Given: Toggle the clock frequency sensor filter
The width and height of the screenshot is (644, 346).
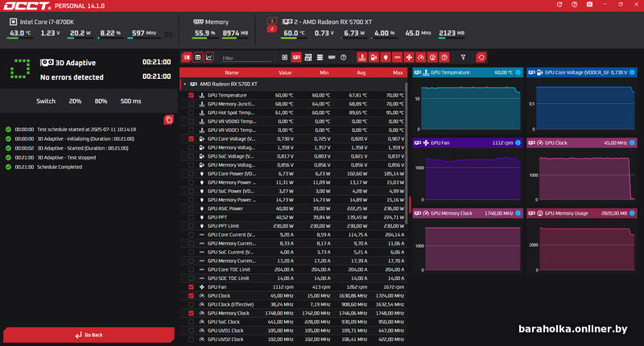Looking at the screenshot, I should pyautogui.click(x=420, y=57).
